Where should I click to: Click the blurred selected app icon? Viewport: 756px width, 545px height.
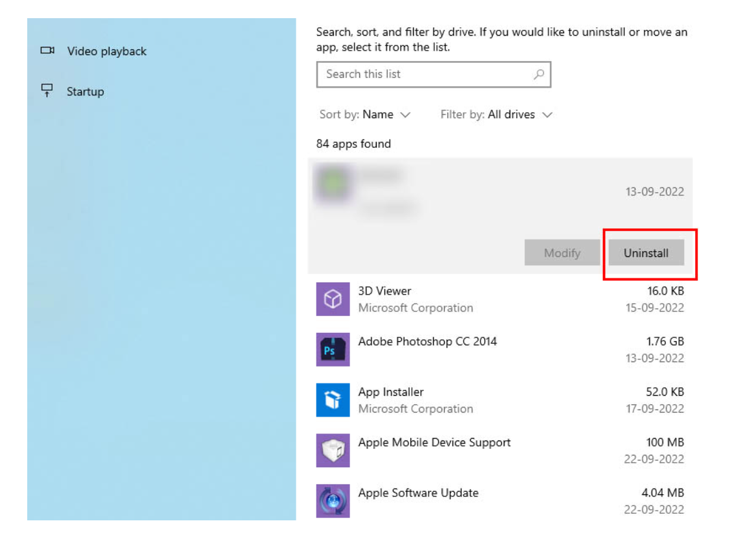[333, 183]
